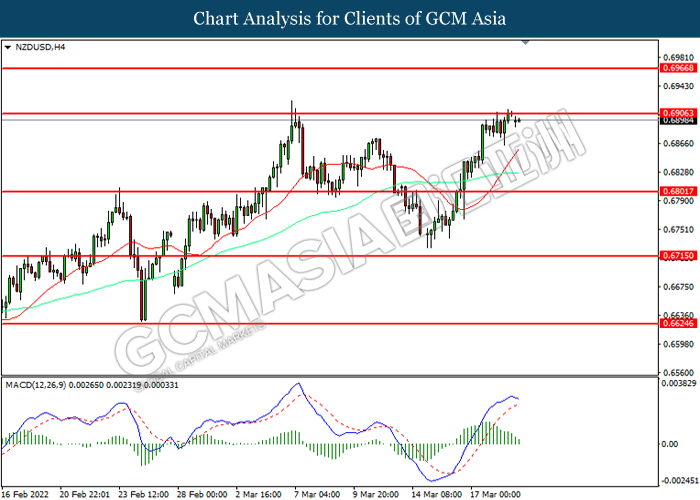Select the 0.67150 level price label
Image resolution: width=700 pixels, height=500 pixels.
pyautogui.click(x=678, y=256)
